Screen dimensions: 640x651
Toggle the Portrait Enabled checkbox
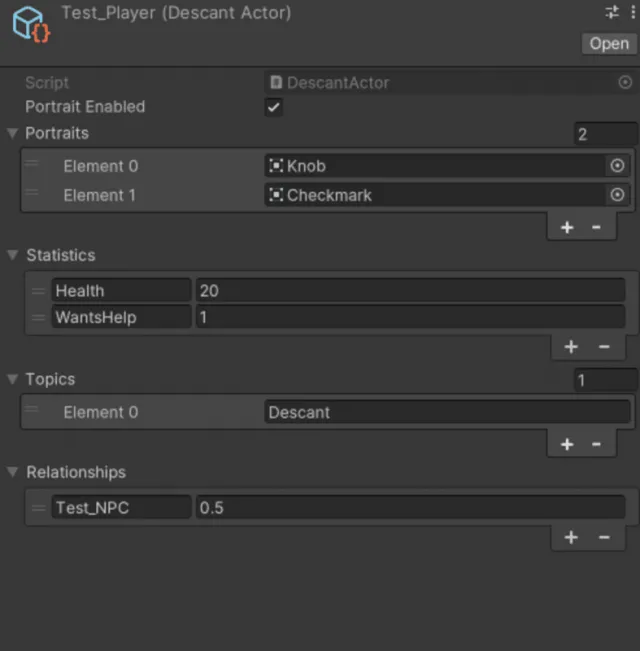[274, 108]
